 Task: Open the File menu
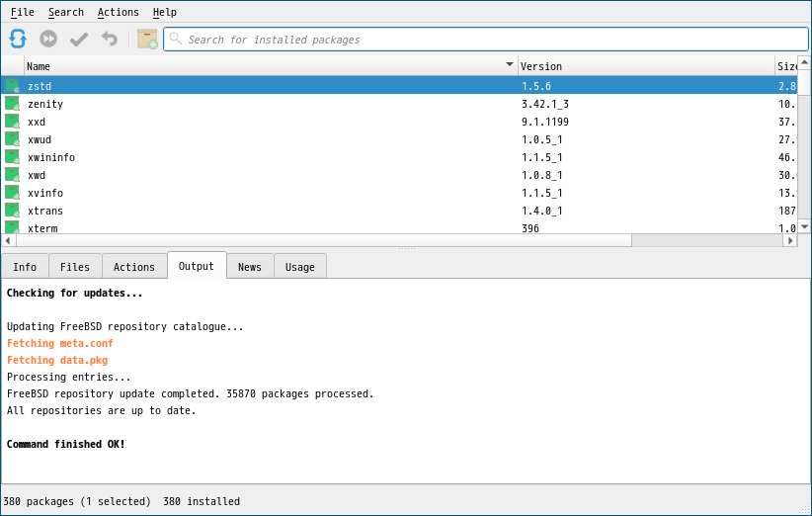(x=22, y=12)
